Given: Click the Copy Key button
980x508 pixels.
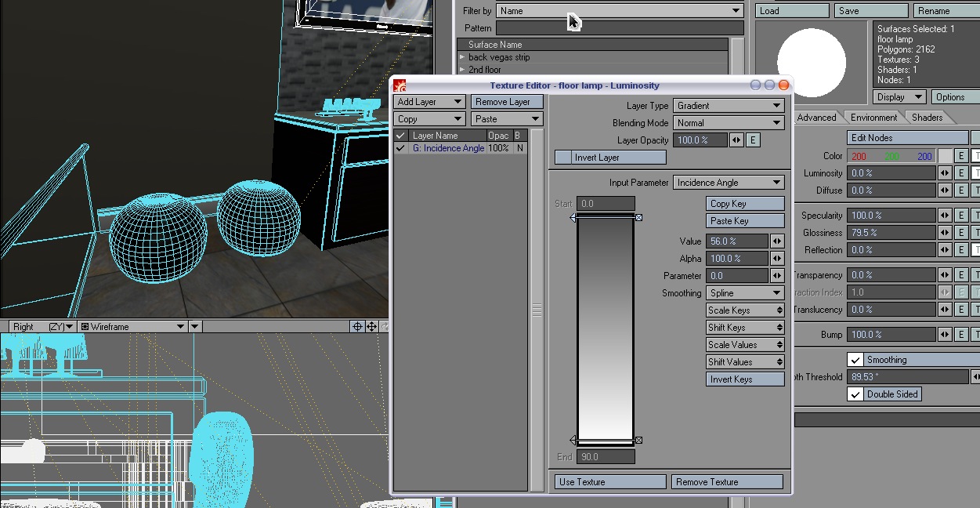Looking at the screenshot, I should click(745, 204).
